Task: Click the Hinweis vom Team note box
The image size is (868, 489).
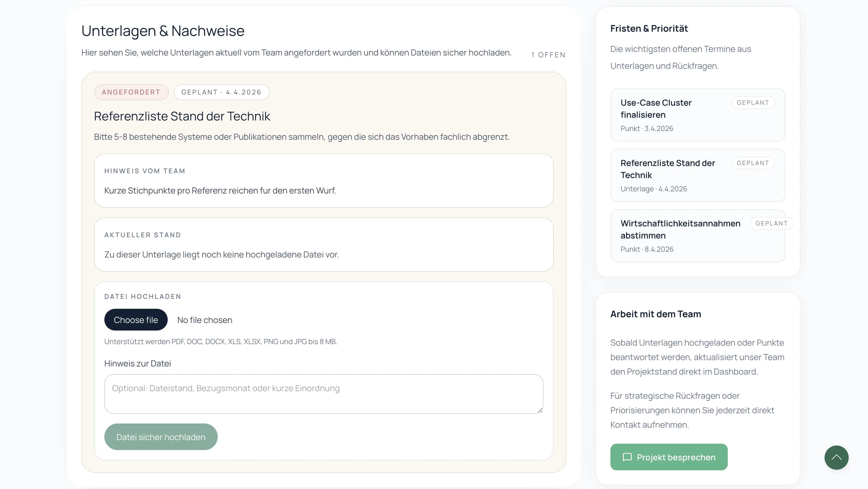Action: click(x=324, y=181)
